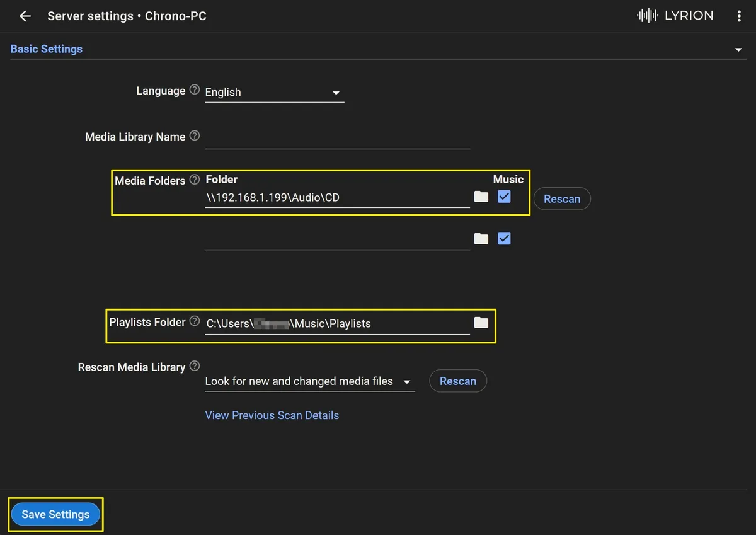Select the Basic Settings section heading

(47, 49)
